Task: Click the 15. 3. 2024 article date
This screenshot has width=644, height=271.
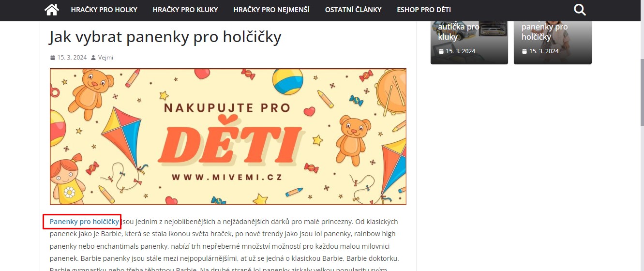Action: (x=72, y=58)
